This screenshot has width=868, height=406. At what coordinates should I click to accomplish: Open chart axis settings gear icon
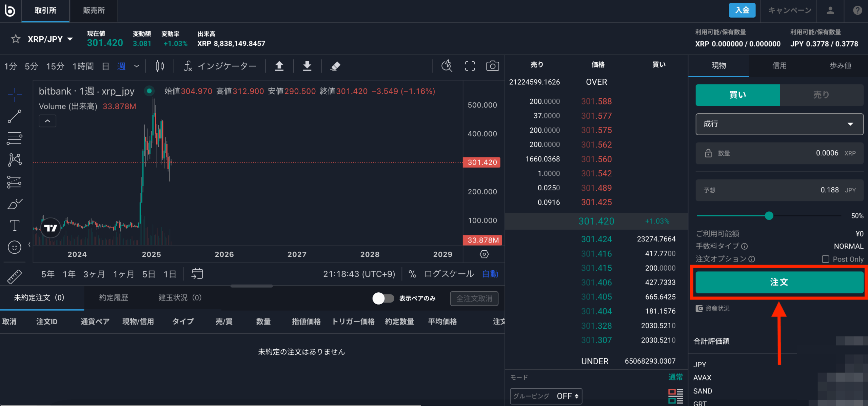tap(484, 254)
